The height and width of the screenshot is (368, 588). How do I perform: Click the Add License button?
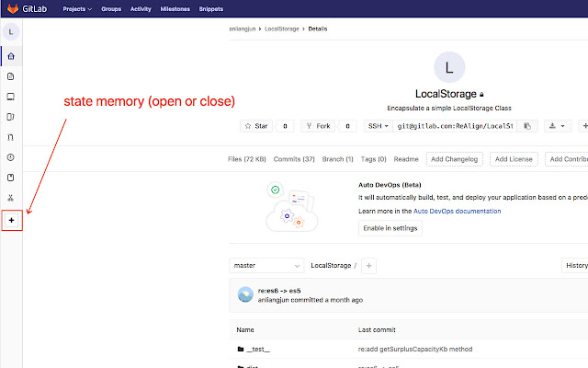(514, 159)
